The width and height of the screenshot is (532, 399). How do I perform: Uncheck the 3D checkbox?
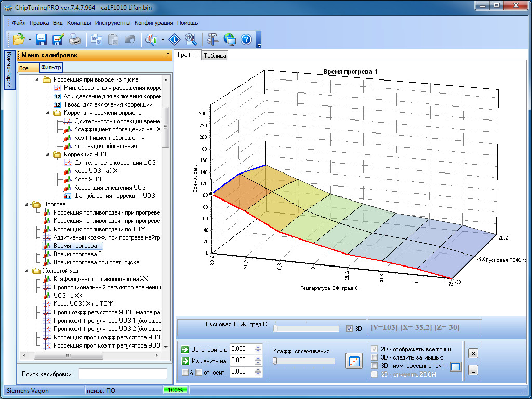(349, 328)
